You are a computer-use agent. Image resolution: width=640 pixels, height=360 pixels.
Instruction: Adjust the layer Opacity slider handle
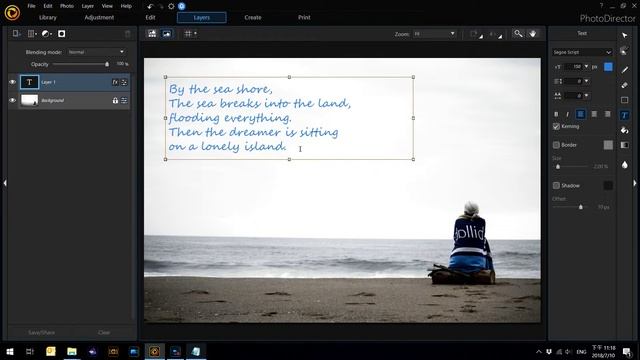107,64
